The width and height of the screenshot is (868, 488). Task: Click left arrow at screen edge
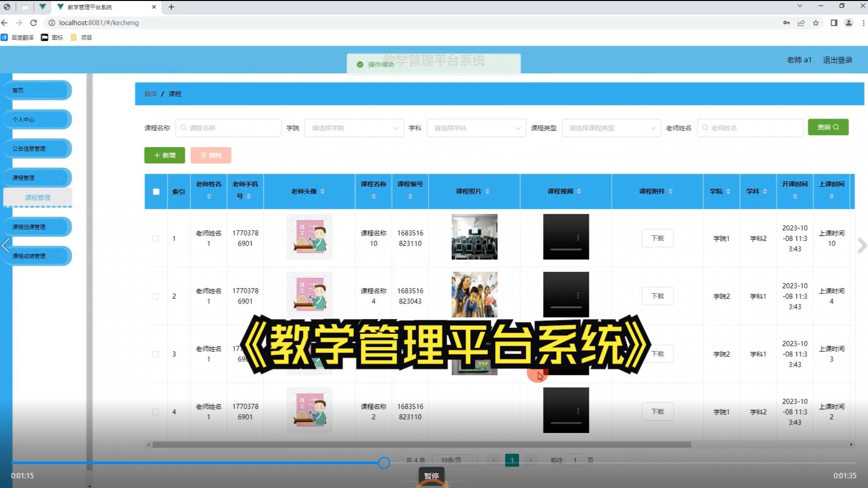pos(6,245)
